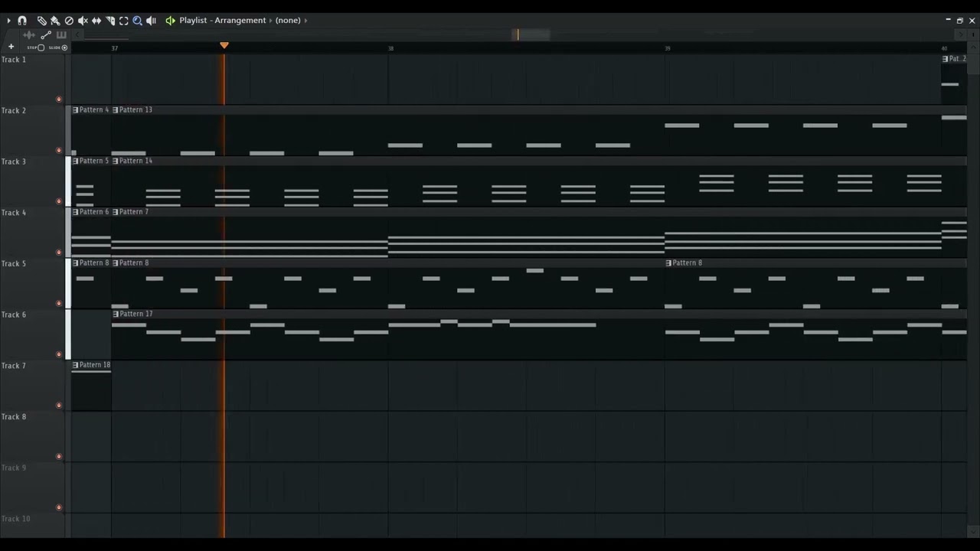Image resolution: width=980 pixels, height=551 pixels.
Task: Focus pattern clips piano icon
Action: [61, 35]
